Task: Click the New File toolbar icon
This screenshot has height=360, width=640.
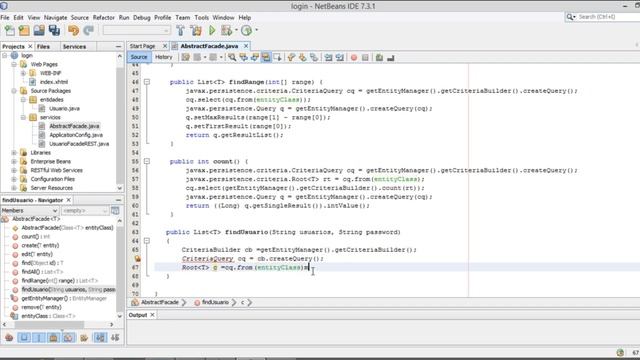Action: pos(9,30)
